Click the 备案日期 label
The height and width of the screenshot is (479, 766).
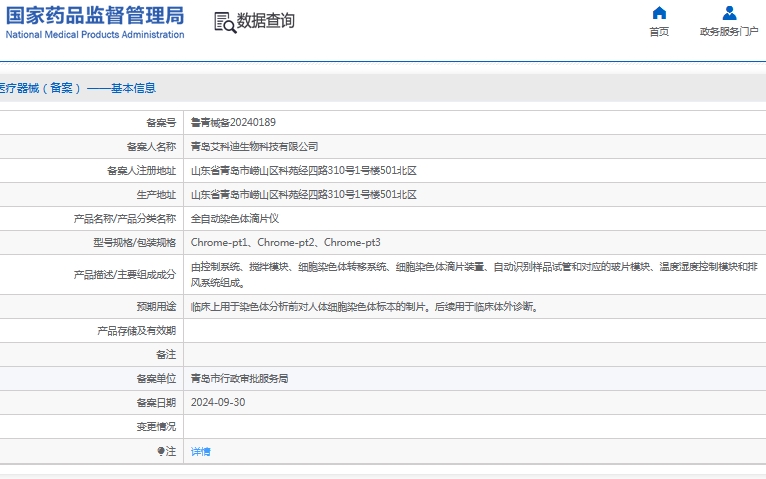[x=156, y=402]
